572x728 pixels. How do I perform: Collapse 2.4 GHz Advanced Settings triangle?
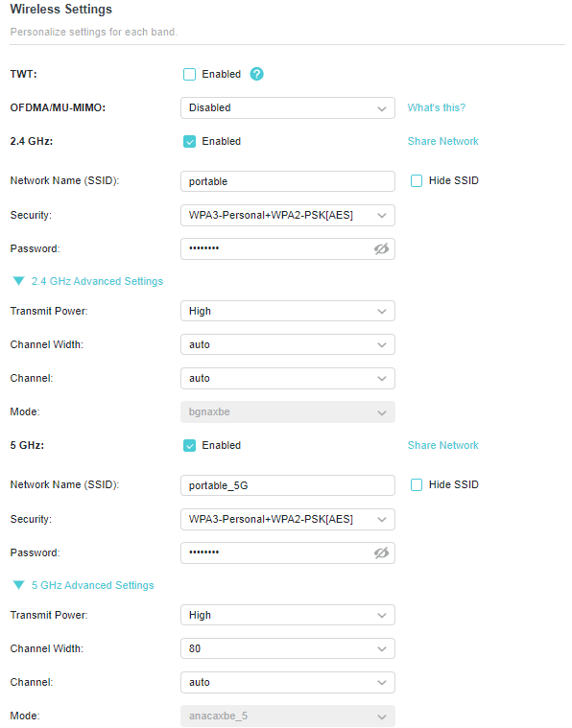18,281
